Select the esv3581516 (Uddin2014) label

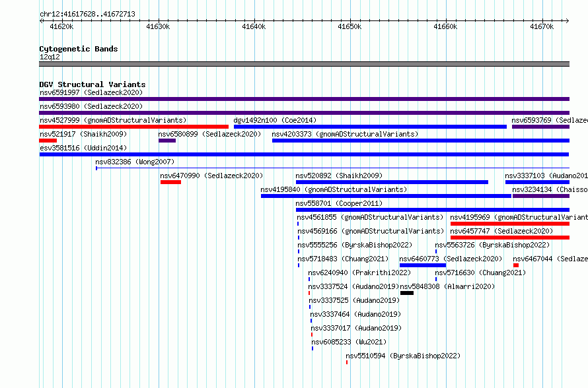tap(83, 148)
